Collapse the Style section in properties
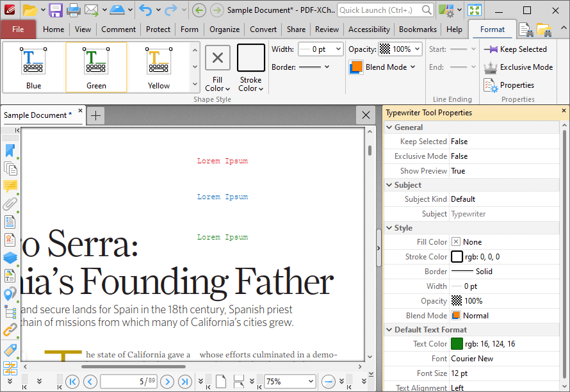 pos(389,228)
